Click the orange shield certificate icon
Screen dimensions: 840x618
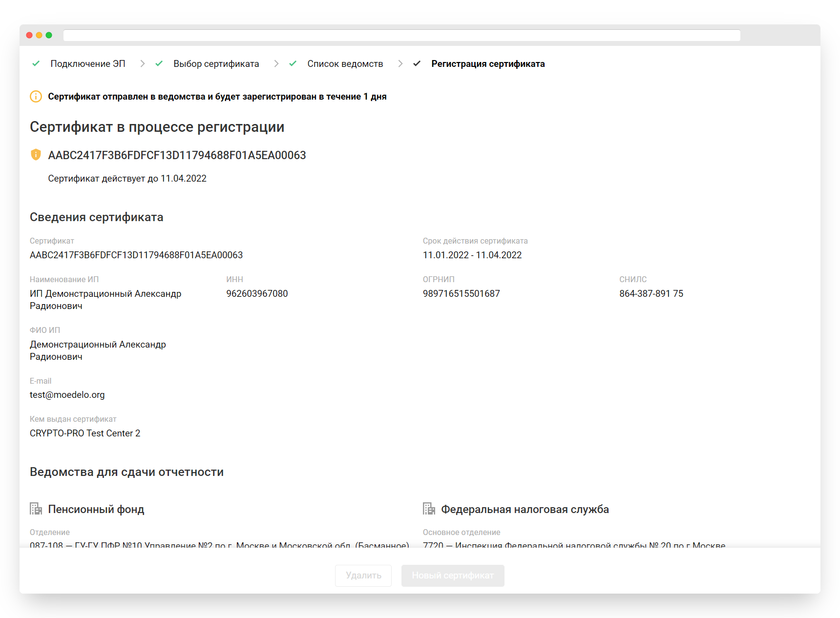[x=36, y=155]
